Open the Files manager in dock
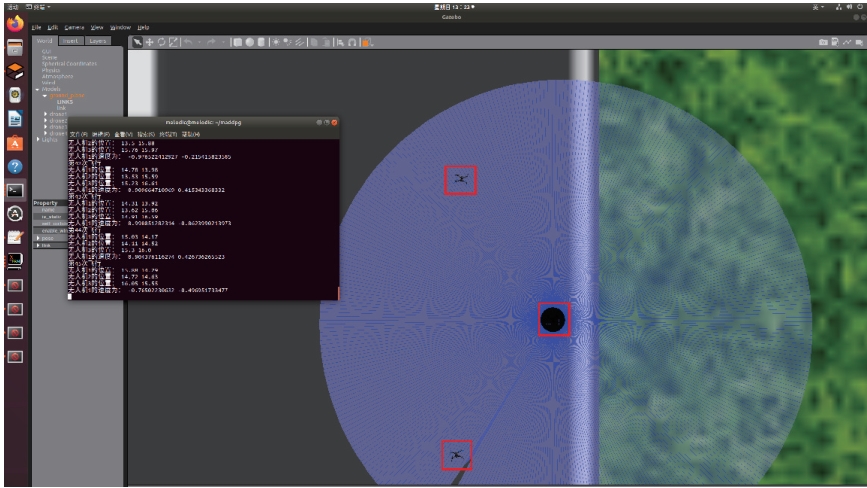The height and width of the screenshot is (488, 867). [15, 48]
